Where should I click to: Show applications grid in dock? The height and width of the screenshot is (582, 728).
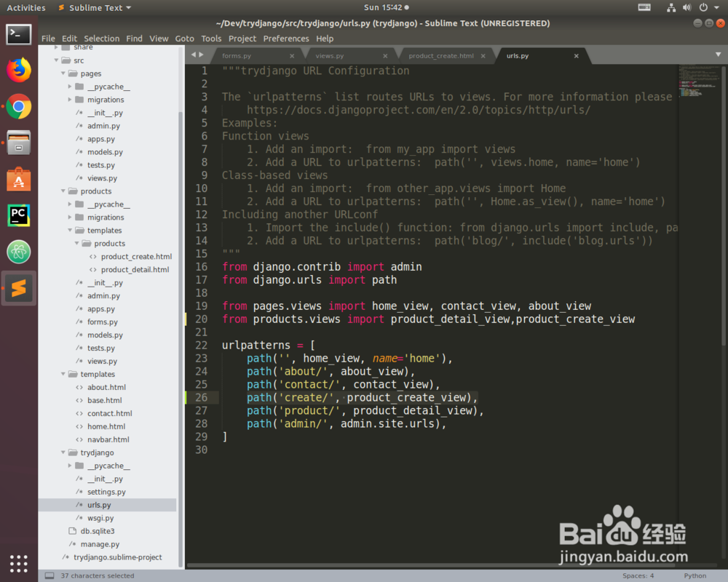(x=19, y=563)
